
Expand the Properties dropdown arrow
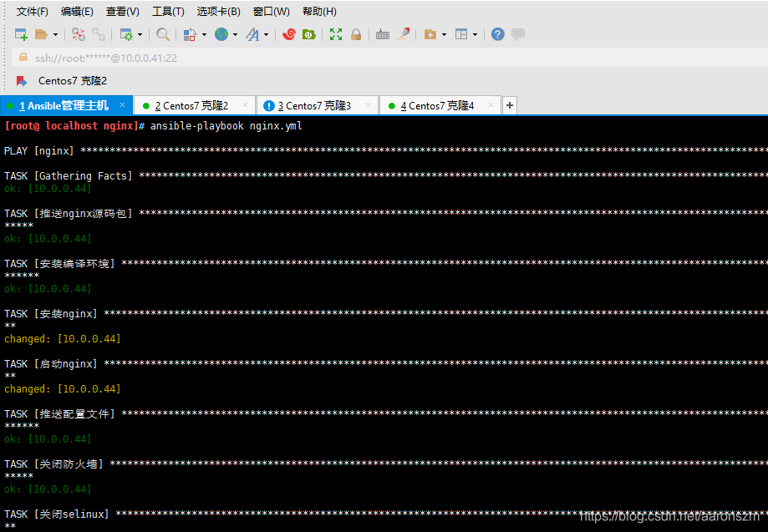(140, 34)
